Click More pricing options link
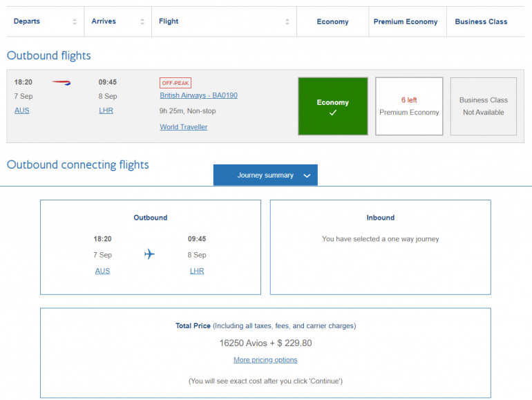Image resolution: width=532 pixels, height=400 pixels. click(x=265, y=360)
